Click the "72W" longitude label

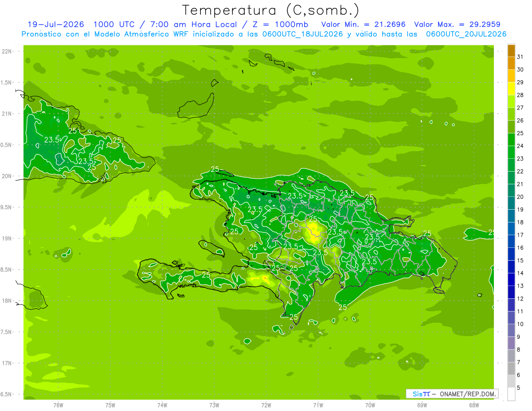click(x=266, y=405)
